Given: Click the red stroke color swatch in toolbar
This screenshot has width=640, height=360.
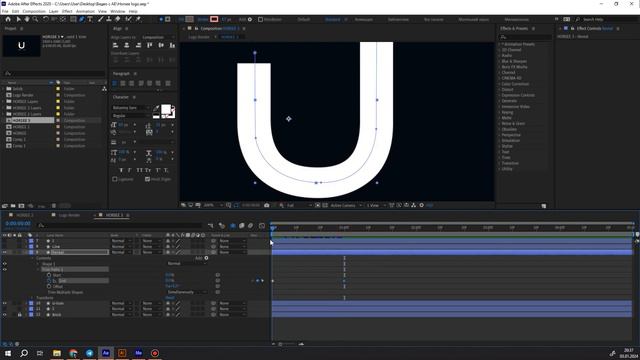Looking at the screenshot, I should (214, 19).
